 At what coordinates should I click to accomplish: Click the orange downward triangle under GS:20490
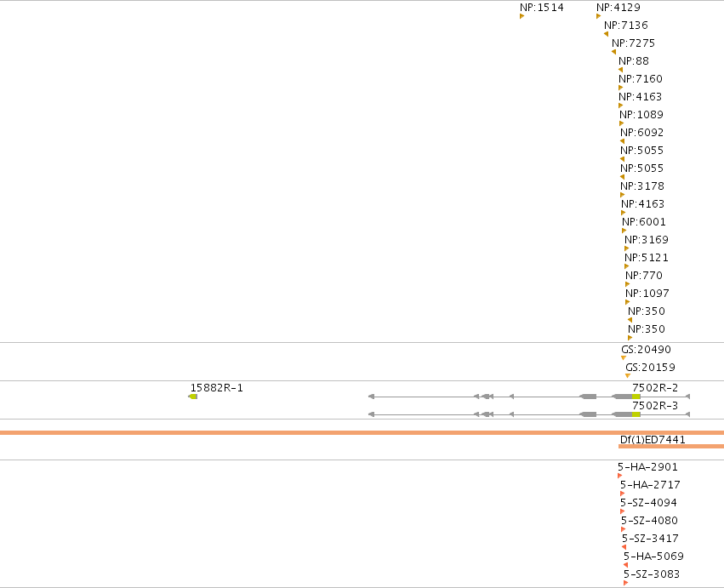pos(624,358)
